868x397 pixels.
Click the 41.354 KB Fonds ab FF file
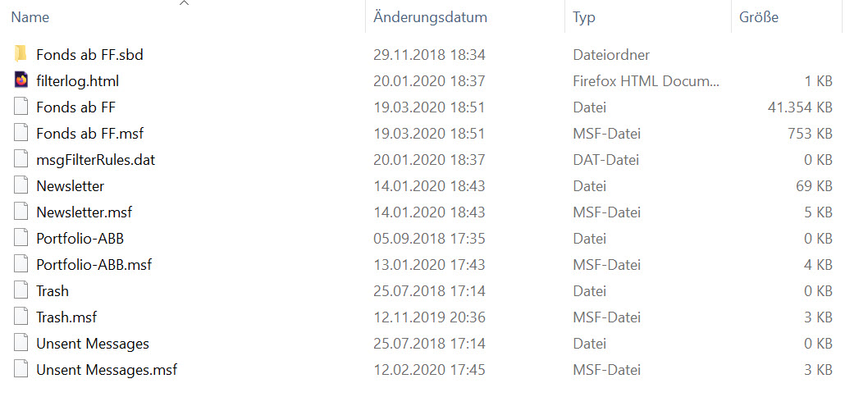coord(75,107)
